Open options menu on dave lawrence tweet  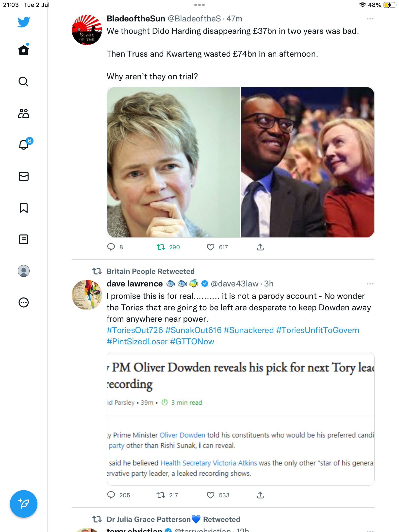tap(370, 284)
